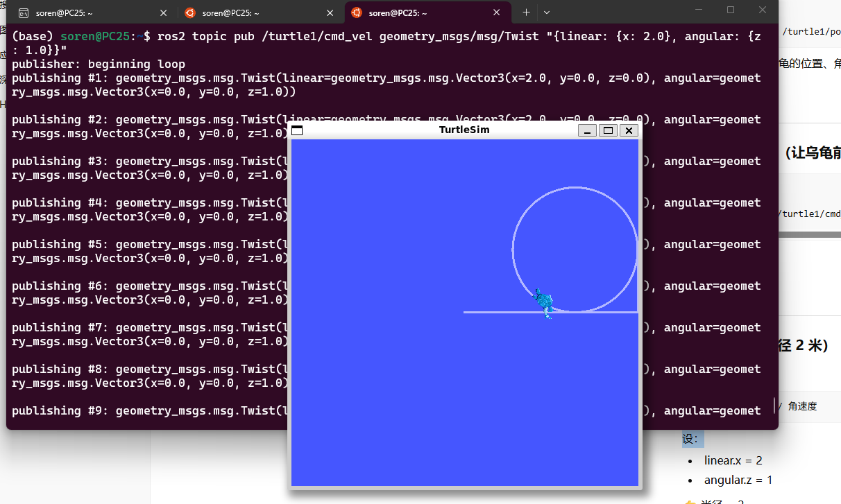
Task: Close the first tab with the command prompt icon
Action: coord(163,12)
